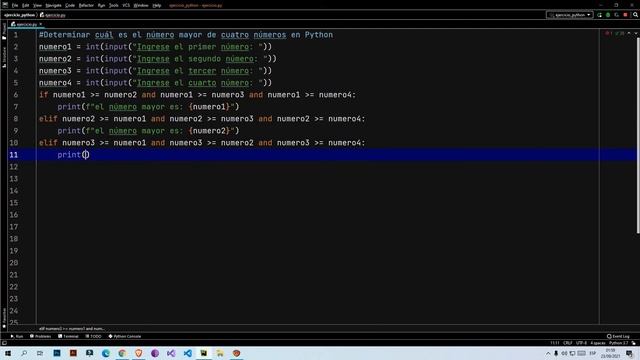This screenshot has width=640, height=360.
Task: Show hidden system tray icons
Action: point(548,353)
